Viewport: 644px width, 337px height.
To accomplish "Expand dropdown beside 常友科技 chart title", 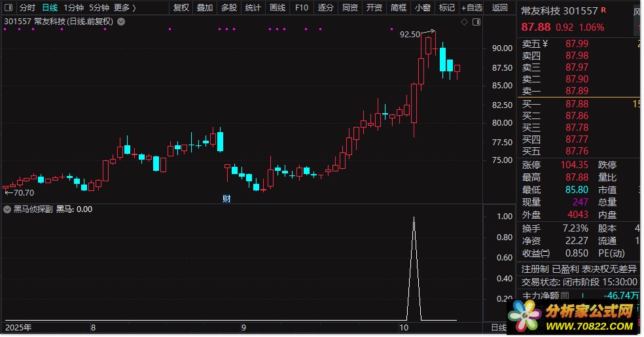I will tap(121, 22).
